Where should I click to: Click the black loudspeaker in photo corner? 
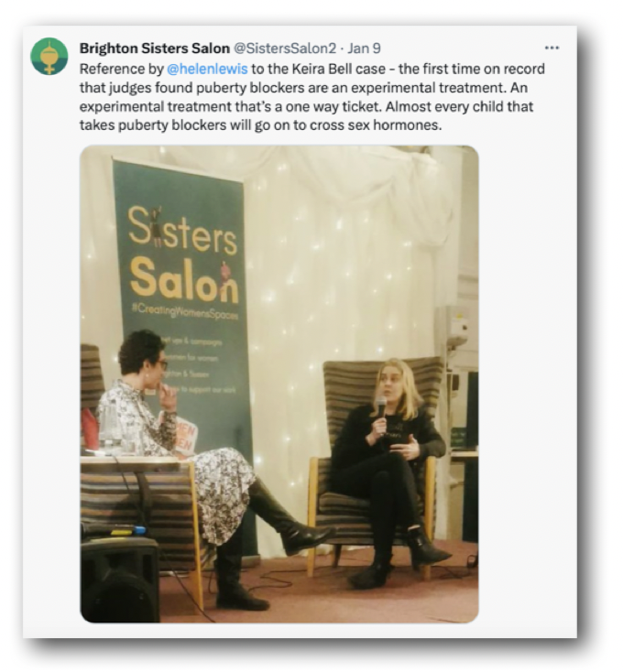coord(119,579)
